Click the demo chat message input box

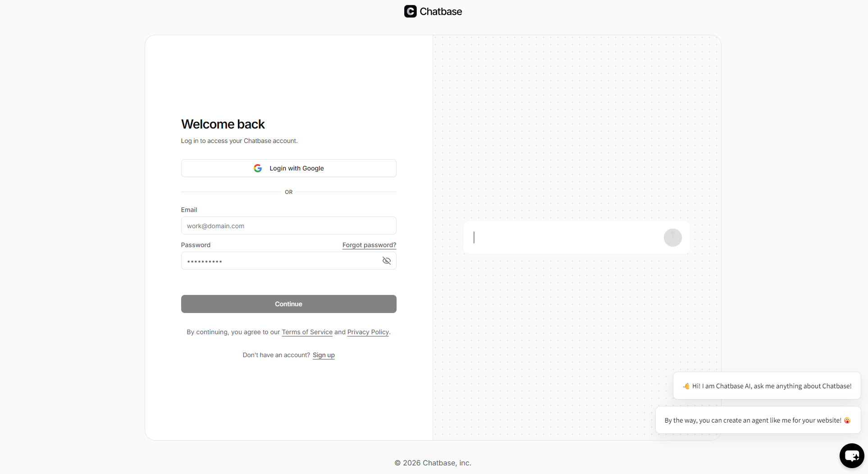coord(563,238)
